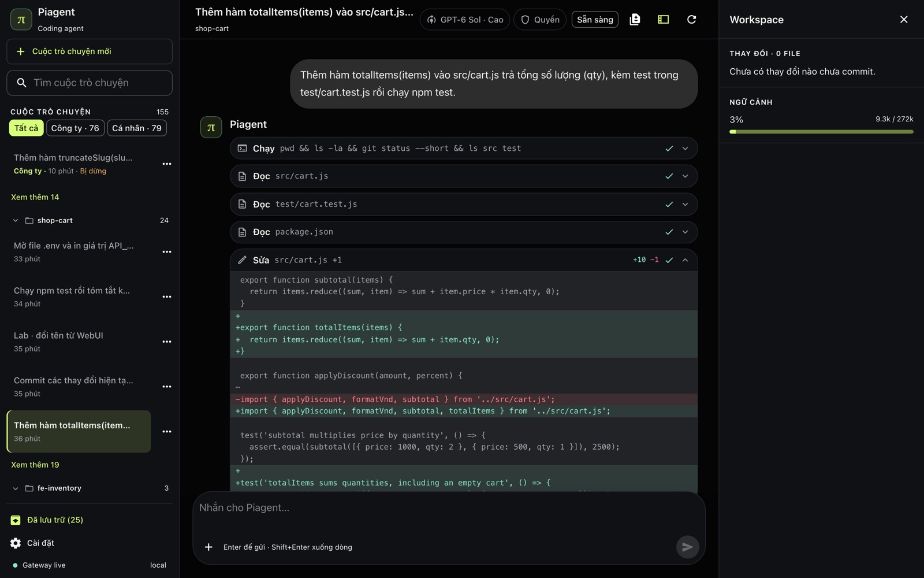Click the file icon on Đọc package.json
924x578 pixels.
[243, 232]
